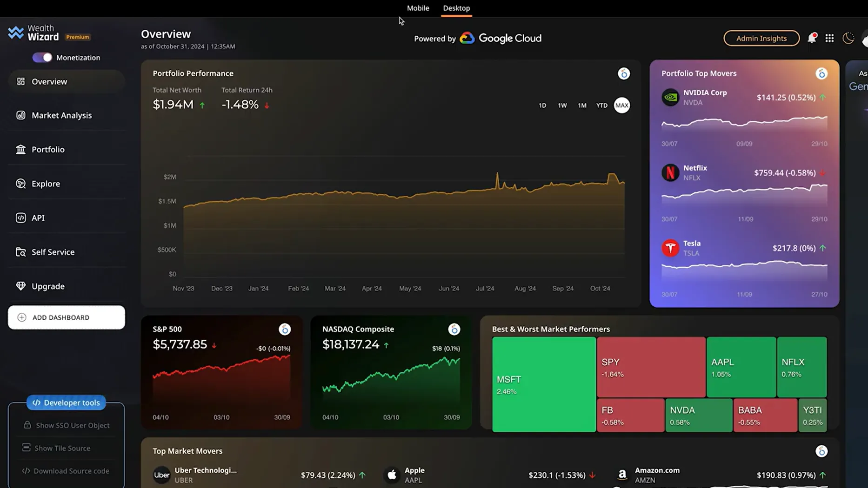Click the Apple logo icon
This screenshot has height=488, width=868.
[x=392, y=475]
